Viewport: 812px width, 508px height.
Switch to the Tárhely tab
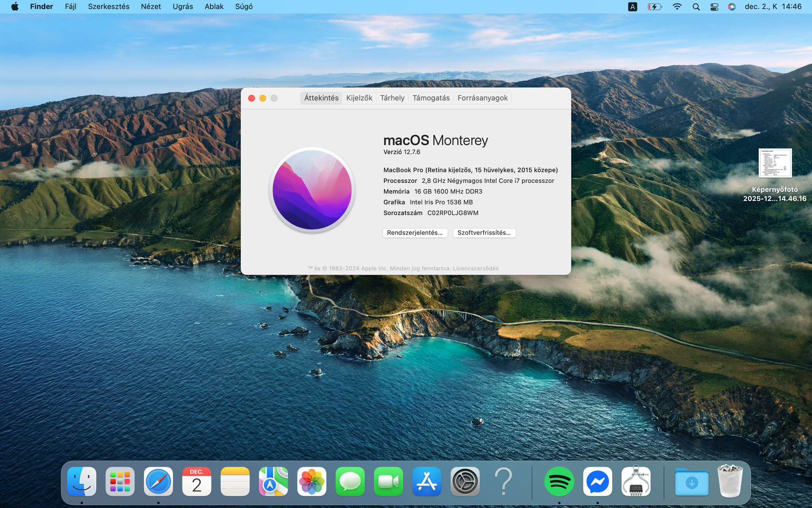(x=392, y=98)
